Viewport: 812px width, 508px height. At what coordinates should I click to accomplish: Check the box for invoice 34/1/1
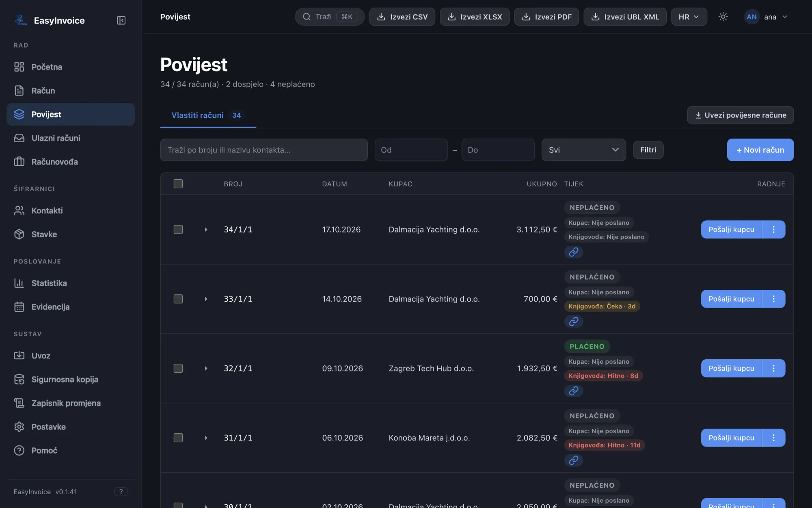[x=178, y=230]
